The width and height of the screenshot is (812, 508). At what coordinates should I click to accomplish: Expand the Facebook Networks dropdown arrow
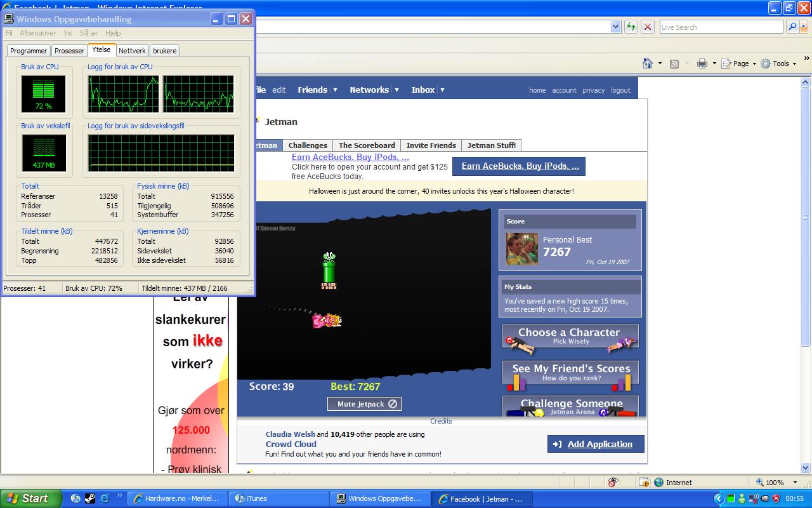396,90
